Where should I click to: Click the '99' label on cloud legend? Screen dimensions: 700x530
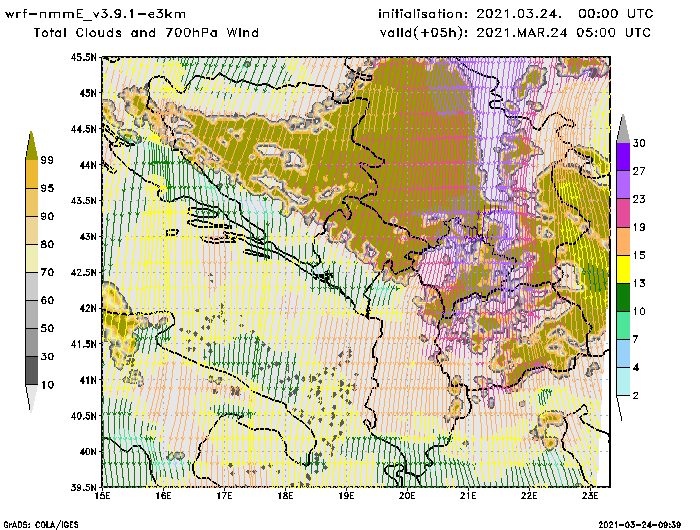click(47, 160)
